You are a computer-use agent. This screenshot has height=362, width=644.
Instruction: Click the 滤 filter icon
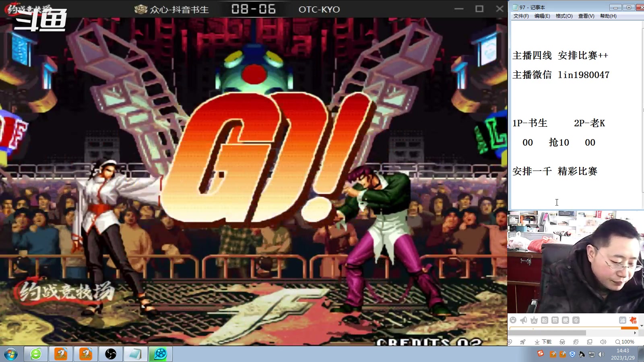623,320
